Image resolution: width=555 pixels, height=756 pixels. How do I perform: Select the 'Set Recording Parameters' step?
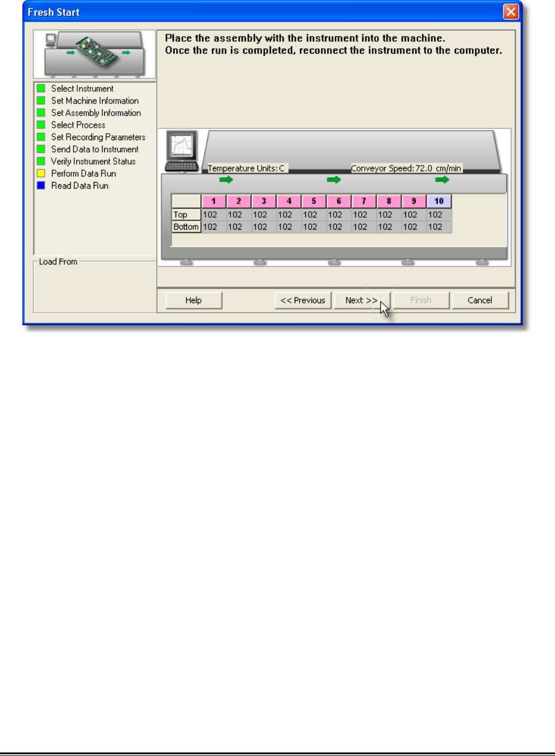tap(98, 137)
